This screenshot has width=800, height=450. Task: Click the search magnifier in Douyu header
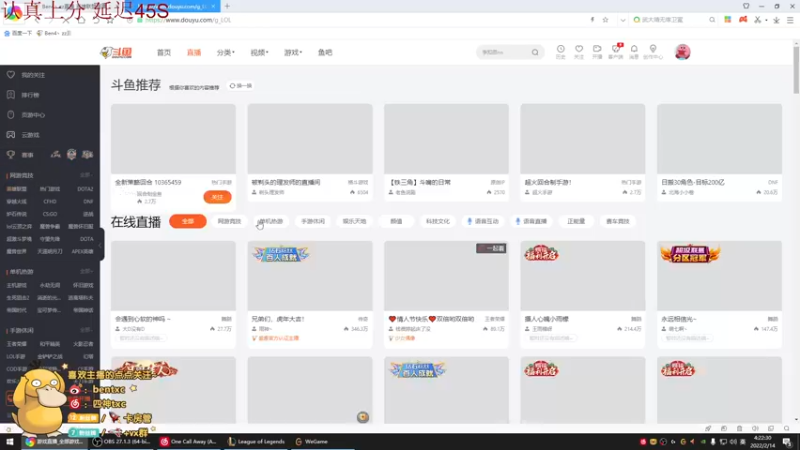(535, 53)
